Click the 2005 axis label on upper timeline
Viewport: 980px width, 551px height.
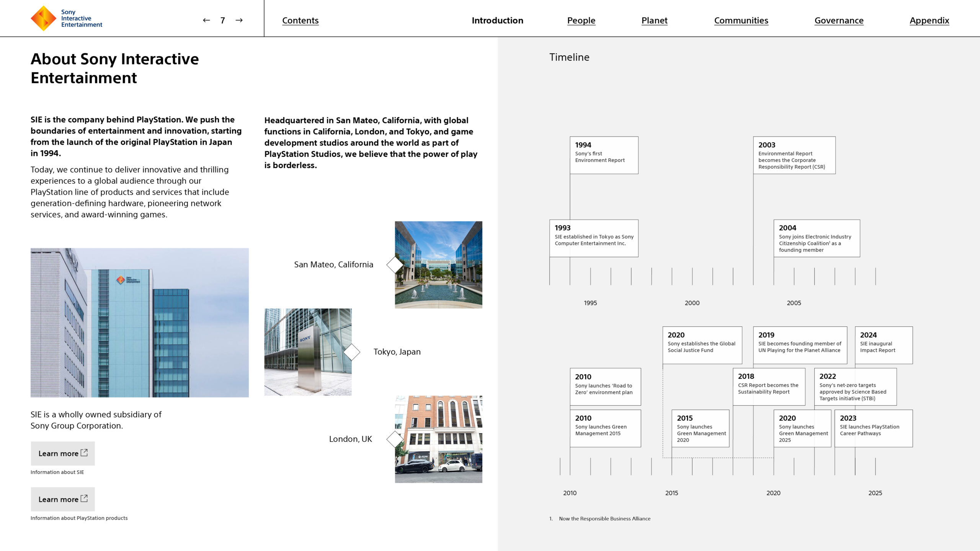click(794, 303)
